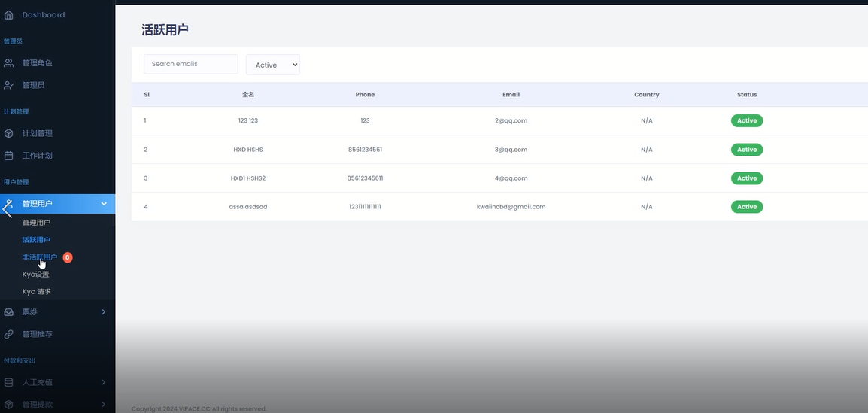Image resolution: width=868 pixels, height=413 pixels.
Task: Click the 管理员 user-check icon
Action: pyautogui.click(x=8, y=85)
